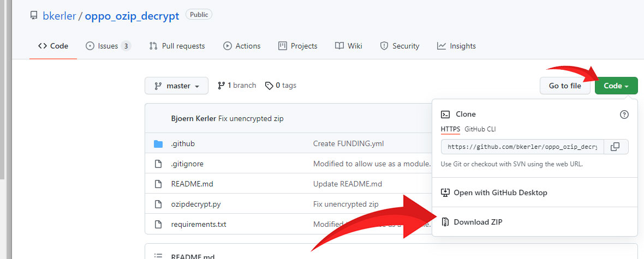Click the Public visibility badge
This screenshot has height=259, width=644.
pos(199,15)
